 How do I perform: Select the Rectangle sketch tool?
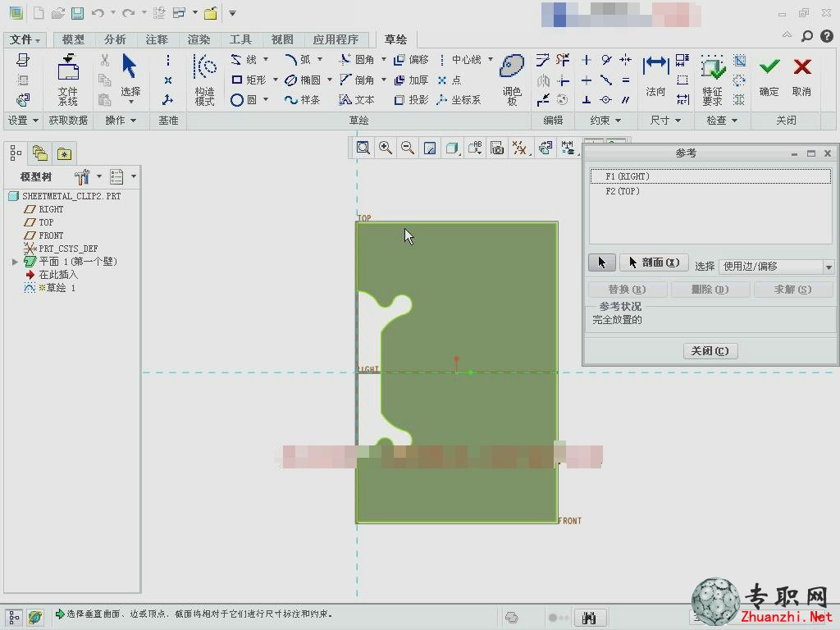tap(248, 80)
